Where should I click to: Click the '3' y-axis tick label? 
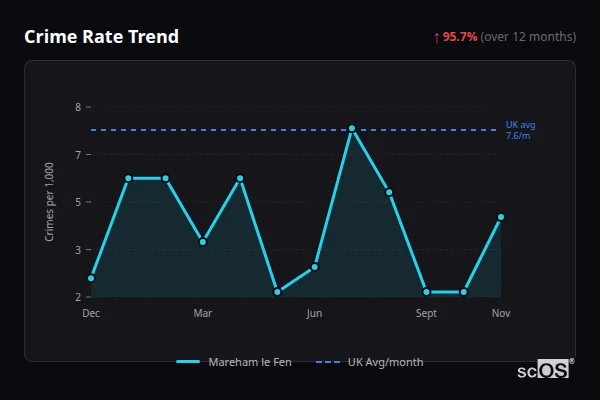[78, 250]
